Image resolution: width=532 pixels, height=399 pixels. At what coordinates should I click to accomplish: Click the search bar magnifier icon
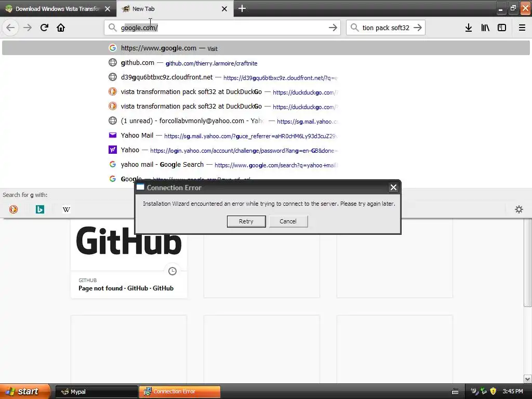point(354,28)
